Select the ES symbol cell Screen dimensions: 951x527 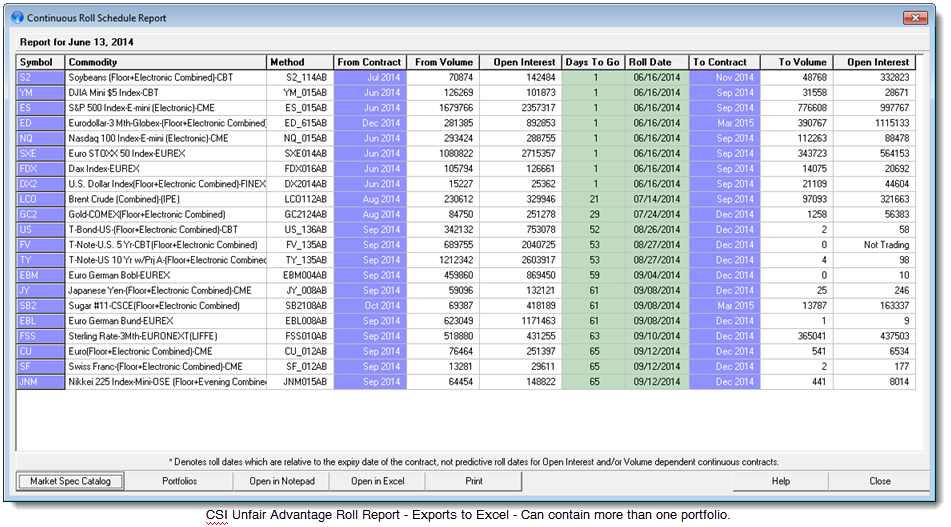pos(41,108)
